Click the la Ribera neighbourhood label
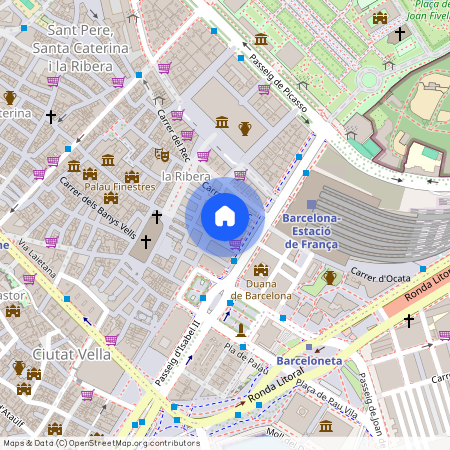This screenshot has width=450, height=450. coord(186,177)
